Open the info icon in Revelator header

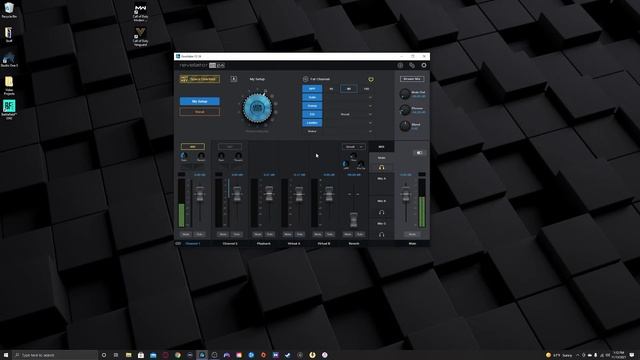click(x=400, y=65)
